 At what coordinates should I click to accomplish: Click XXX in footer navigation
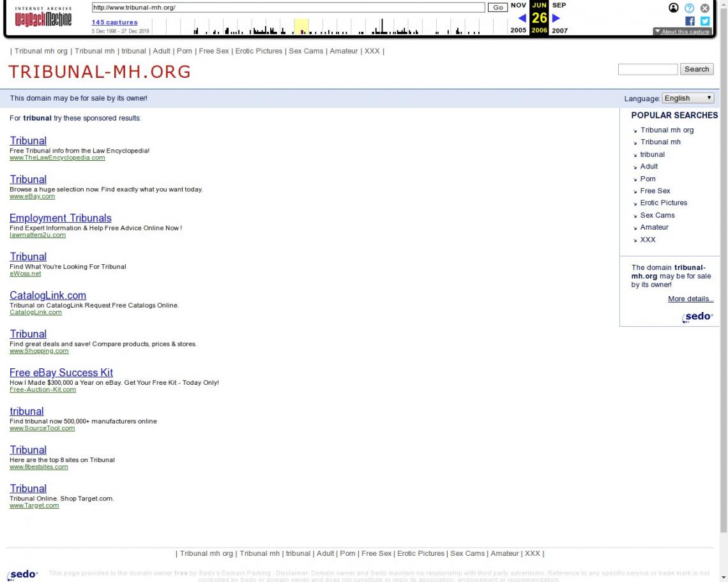[532, 553]
